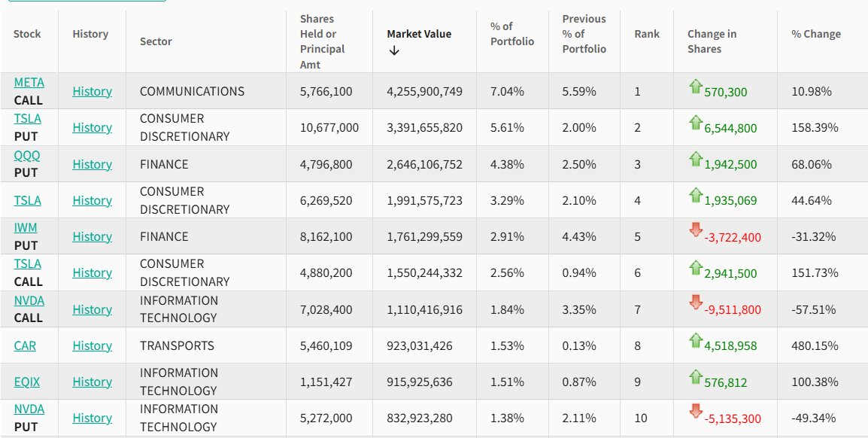Open History for the CAR row
Image resolution: width=868 pixels, height=438 pixels.
tap(92, 345)
